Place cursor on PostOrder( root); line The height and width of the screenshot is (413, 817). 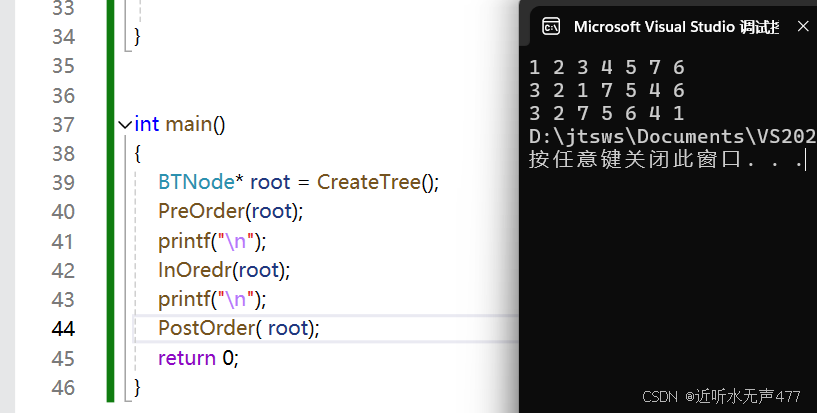239,328
